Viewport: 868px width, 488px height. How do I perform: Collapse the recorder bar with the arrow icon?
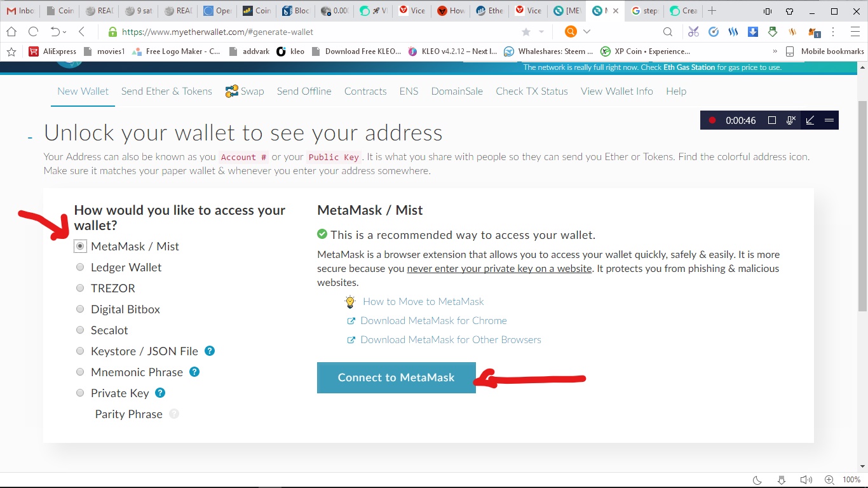[x=810, y=120]
